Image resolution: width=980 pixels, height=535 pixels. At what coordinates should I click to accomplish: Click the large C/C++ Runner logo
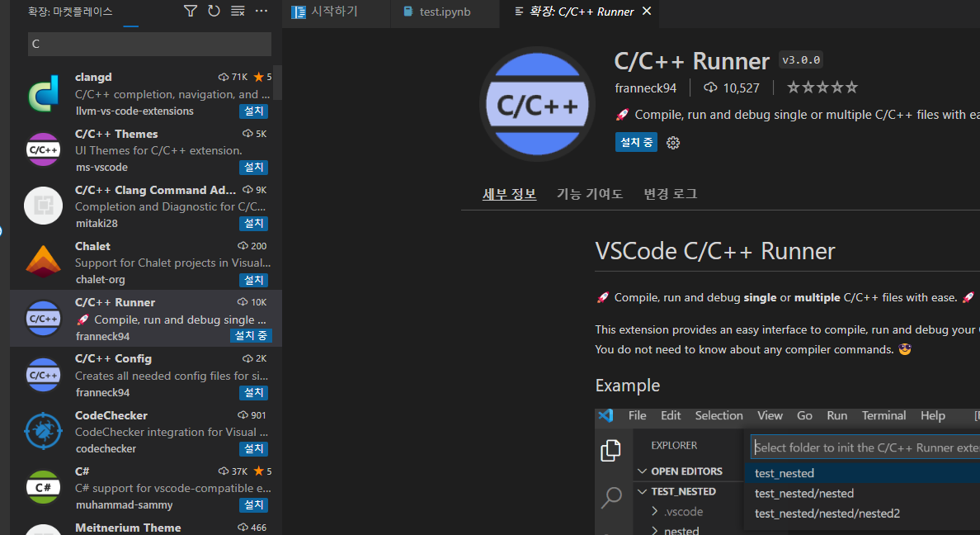click(538, 104)
